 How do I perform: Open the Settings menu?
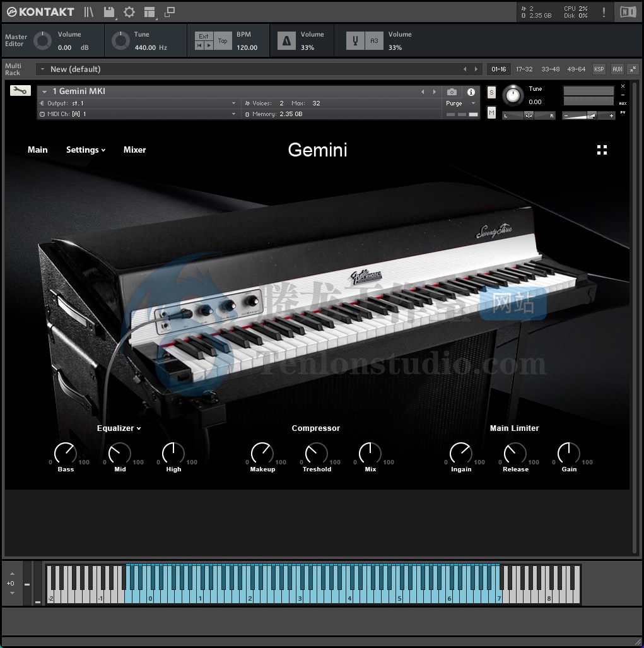coord(86,150)
